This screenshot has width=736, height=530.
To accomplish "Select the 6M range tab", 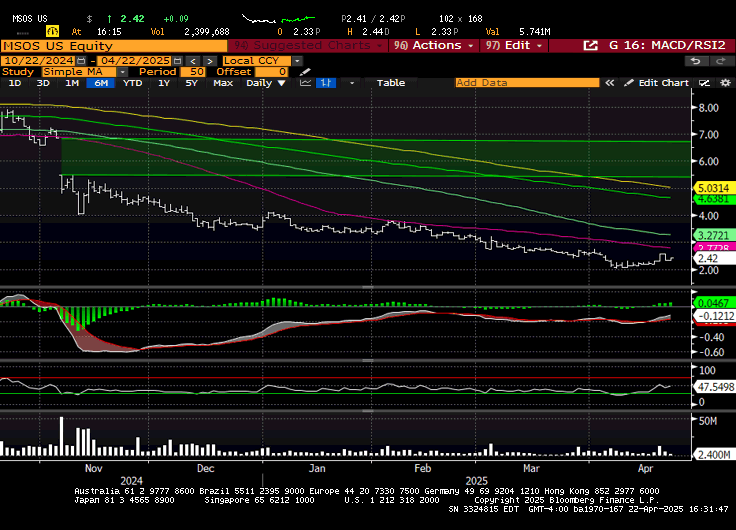I will 101,83.
